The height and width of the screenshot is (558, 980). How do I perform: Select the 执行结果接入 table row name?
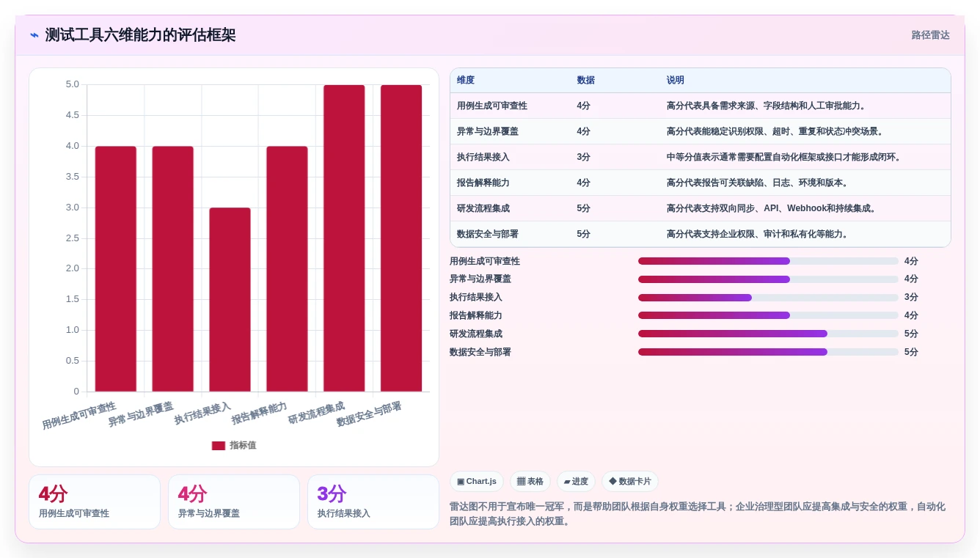[x=483, y=157]
